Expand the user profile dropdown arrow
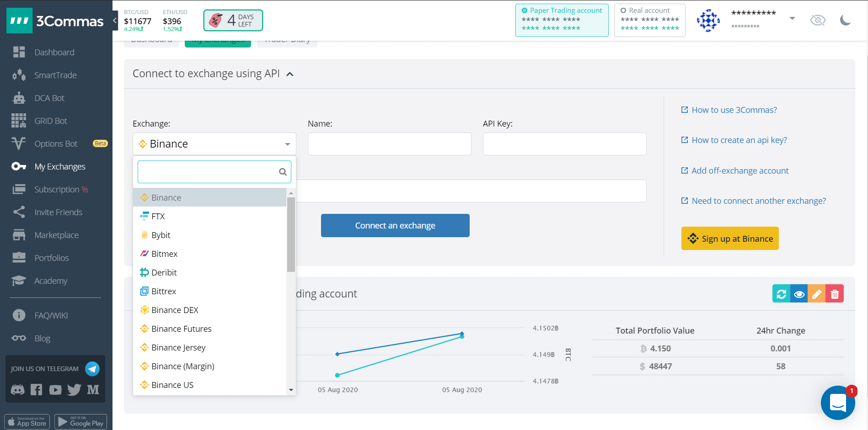 (x=792, y=18)
